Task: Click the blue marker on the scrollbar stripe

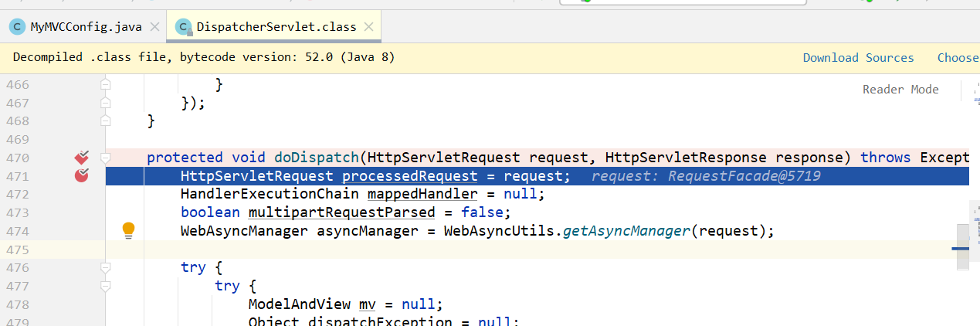Action: (961, 249)
